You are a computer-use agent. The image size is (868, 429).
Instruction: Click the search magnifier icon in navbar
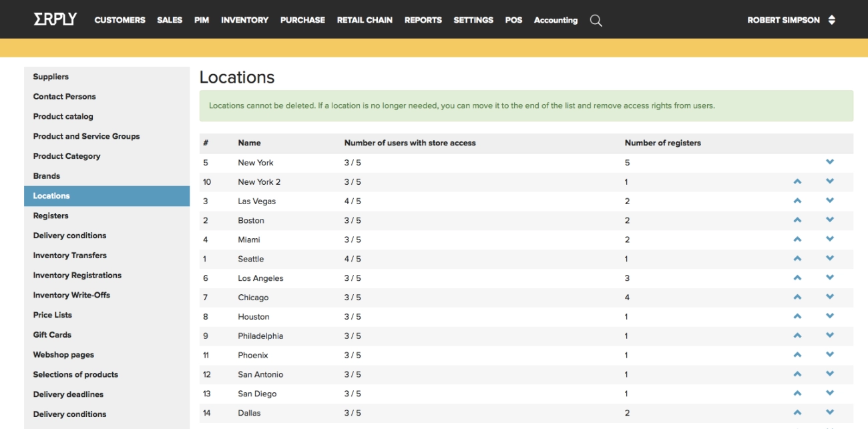click(x=596, y=21)
